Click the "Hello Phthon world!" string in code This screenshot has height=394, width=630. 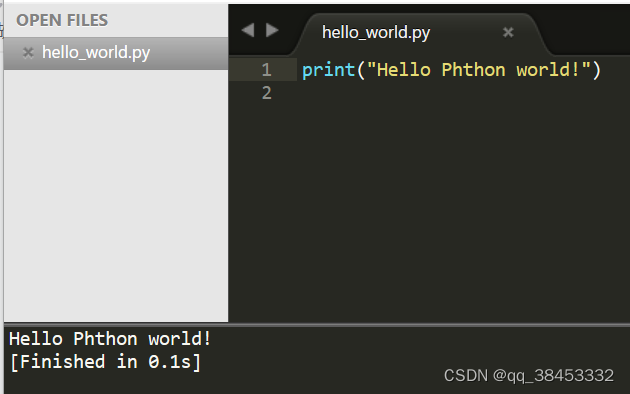479,70
